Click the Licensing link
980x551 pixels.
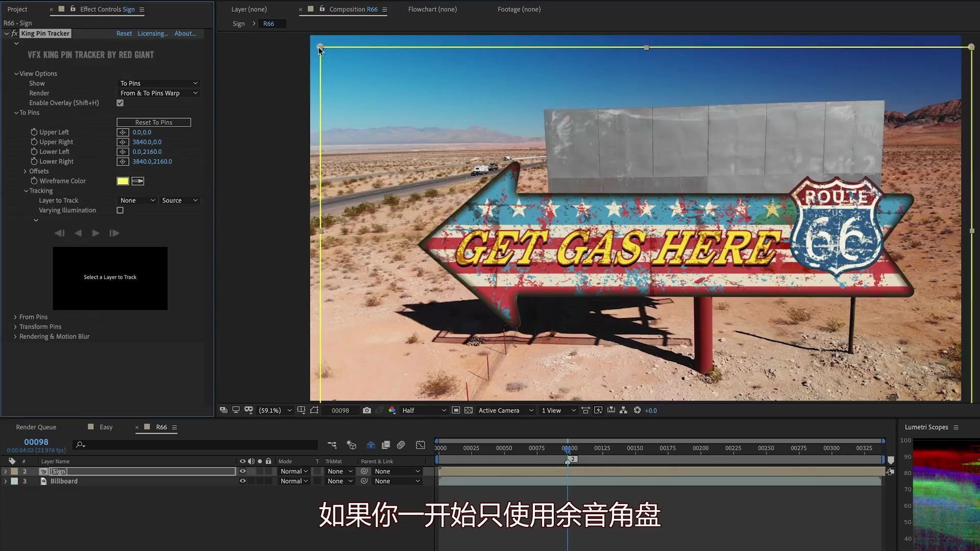[x=153, y=33]
